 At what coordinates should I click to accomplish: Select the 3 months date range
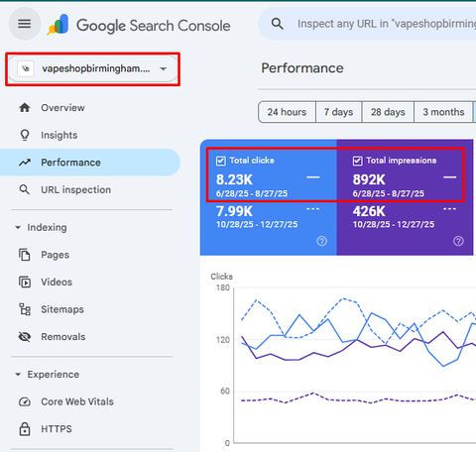coord(443,112)
